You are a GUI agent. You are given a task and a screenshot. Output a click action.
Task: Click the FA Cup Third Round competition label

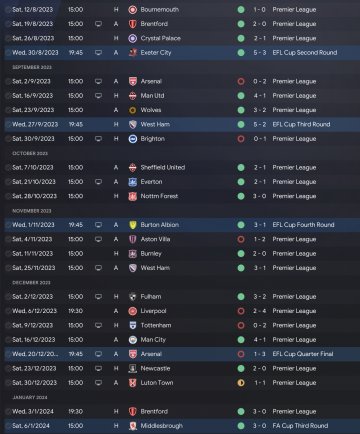pos(300,426)
